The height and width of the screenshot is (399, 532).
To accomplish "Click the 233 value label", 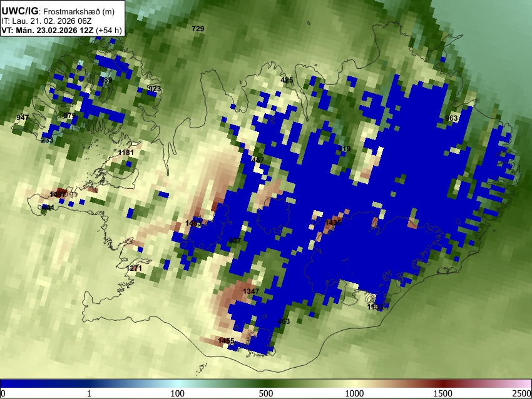I will [x=47, y=140].
